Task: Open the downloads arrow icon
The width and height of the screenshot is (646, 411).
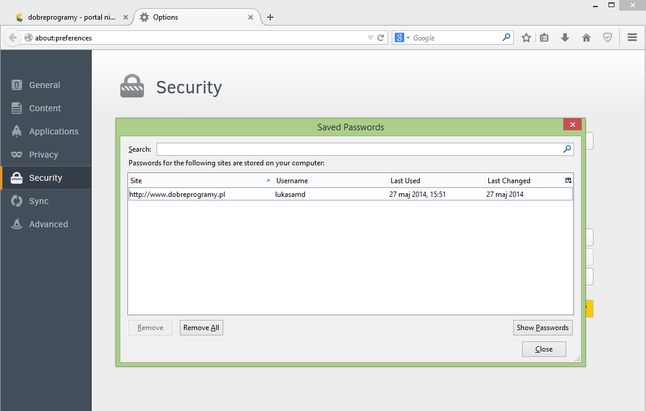Action: (565, 38)
